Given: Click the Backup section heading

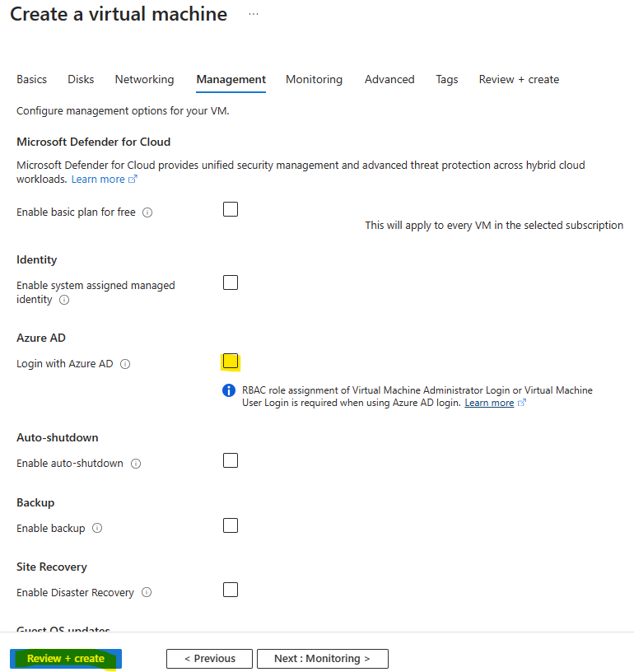Looking at the screenshot, I should 35,502.
